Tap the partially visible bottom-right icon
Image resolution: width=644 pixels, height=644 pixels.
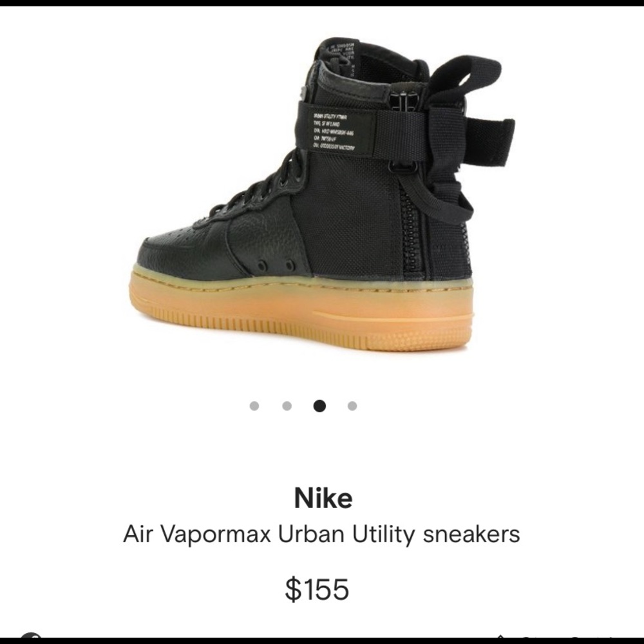[x=500, y=637]
